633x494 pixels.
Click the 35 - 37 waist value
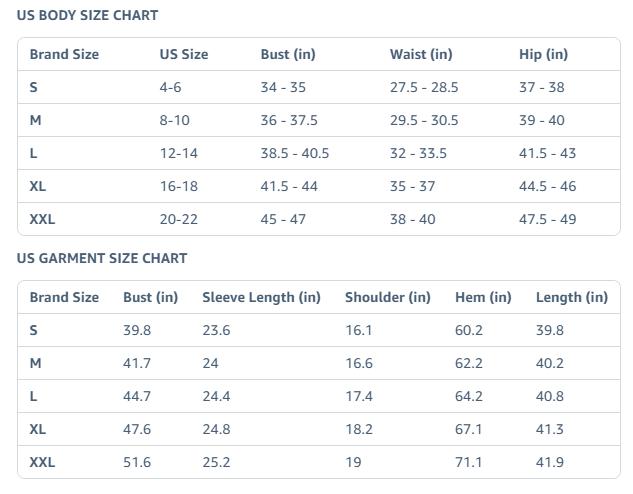click(x=413, y=186)
